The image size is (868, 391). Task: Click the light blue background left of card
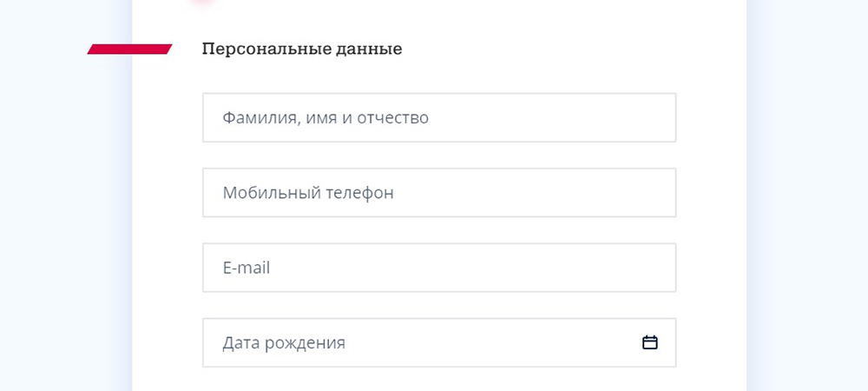65,222
